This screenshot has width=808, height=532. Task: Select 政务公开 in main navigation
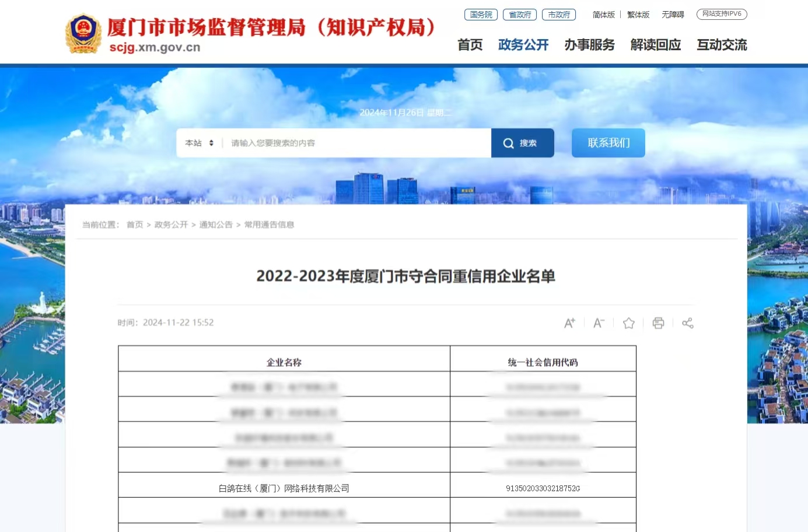(523, 45)
